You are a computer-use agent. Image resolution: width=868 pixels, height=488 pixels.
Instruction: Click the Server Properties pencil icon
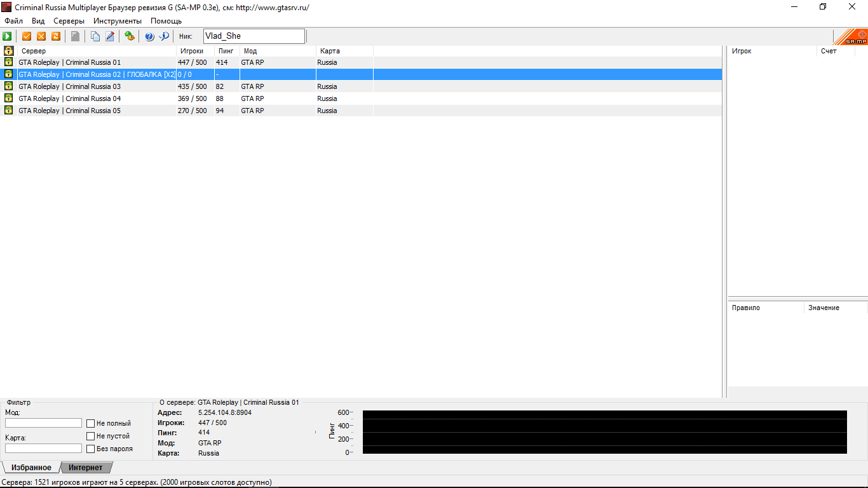click(x=110, y=36)
